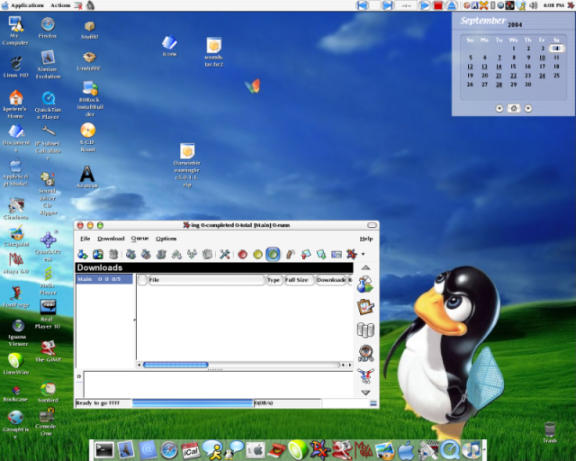576x461 pixels.
Task: Click down arrow below side panel icons
Action: 366,393
